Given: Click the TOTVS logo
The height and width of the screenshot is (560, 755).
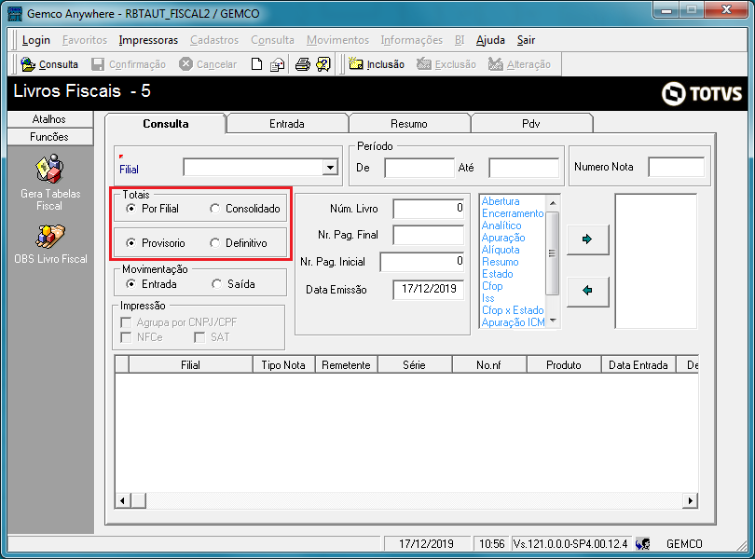Looking at the screenshot, I should pyautogui.click(x=702, y=93).
